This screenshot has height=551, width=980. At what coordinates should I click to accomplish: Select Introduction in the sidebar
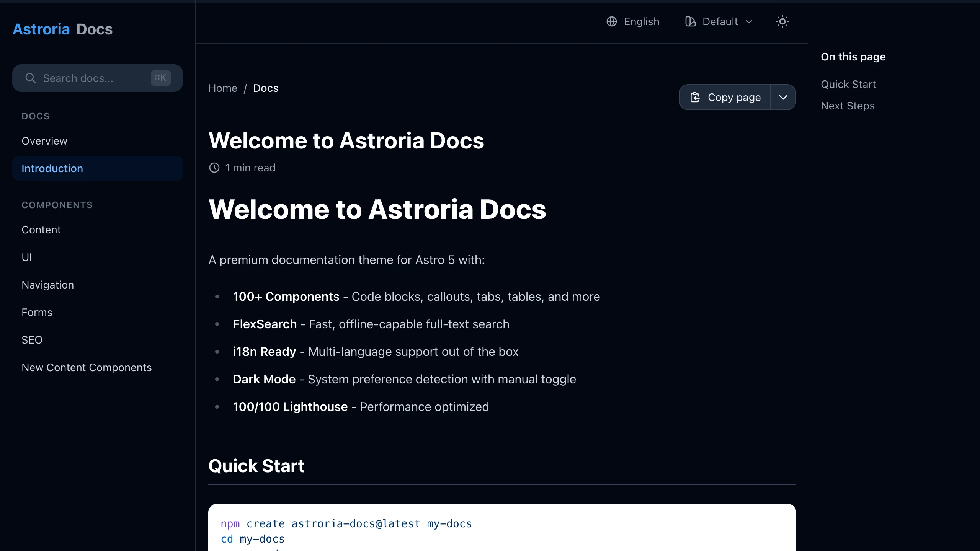(x=52, y=168)
